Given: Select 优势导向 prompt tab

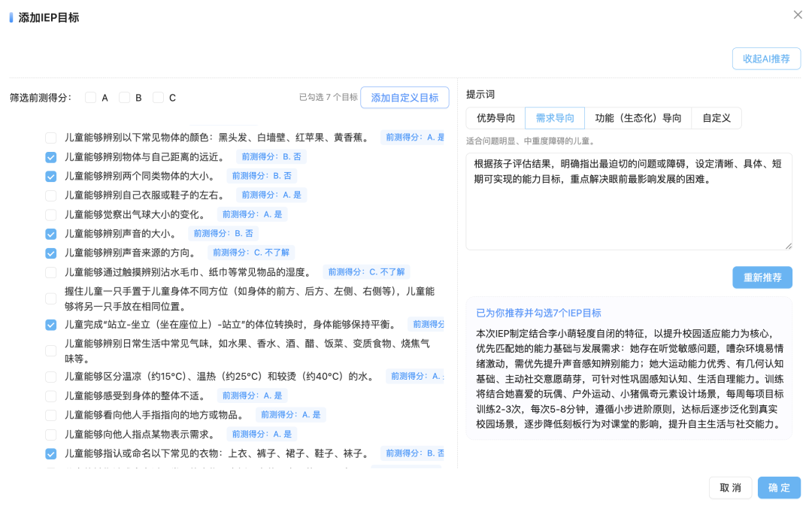Looking at the screenshot, I should [x=495, y=118].
